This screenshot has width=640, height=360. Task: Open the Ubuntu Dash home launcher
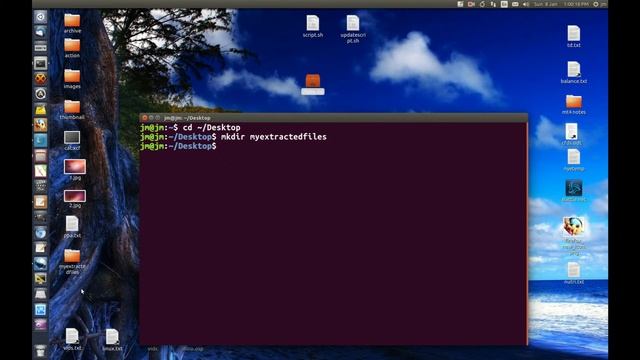[40, 17]
